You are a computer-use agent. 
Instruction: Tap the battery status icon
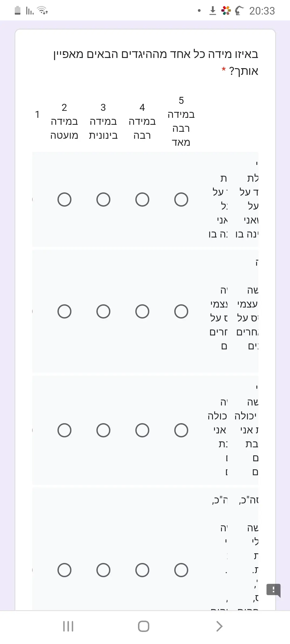(x=18, y=11)
